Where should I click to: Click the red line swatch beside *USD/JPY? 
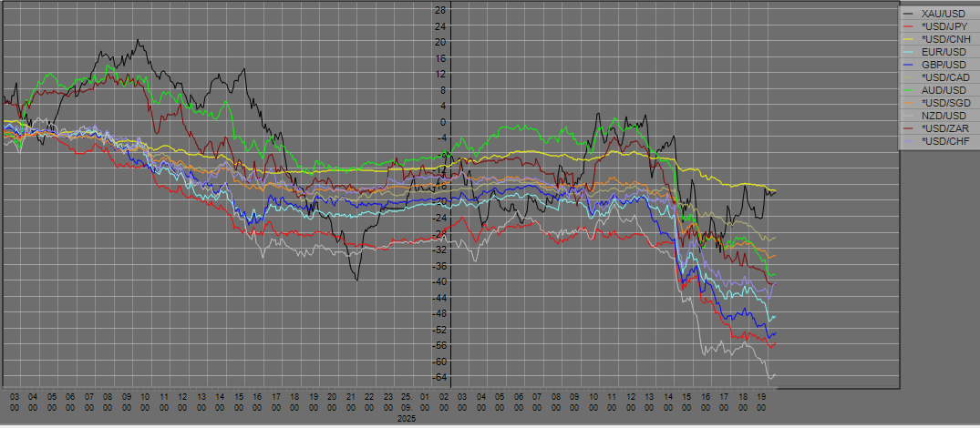coord(908,26)
